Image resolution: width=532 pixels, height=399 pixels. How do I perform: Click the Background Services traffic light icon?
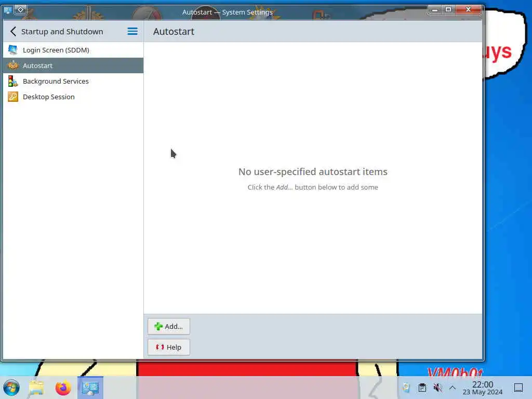pyautogui.click(x=13, y=81)
